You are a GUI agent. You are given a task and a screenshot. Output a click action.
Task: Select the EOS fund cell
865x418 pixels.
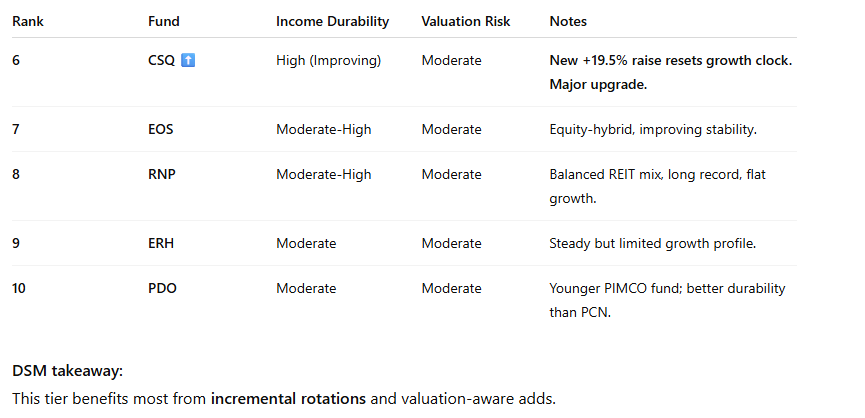(x=161, y=130)
